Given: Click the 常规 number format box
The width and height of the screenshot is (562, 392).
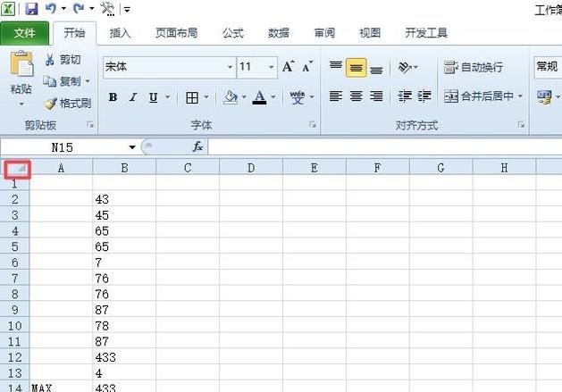Looking at the screenshot, I should coord(548,67).
